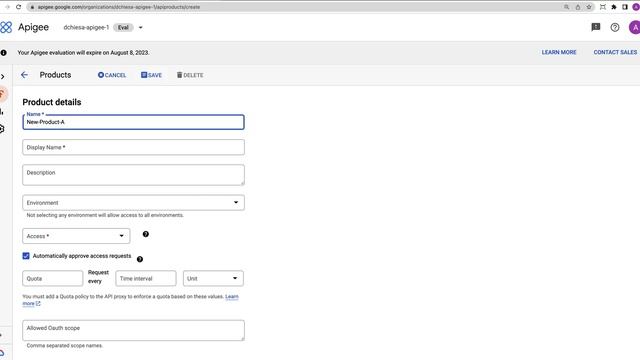Click the Allowed Oauth scope field
This screenshot has width=640, height=360.
133,330
